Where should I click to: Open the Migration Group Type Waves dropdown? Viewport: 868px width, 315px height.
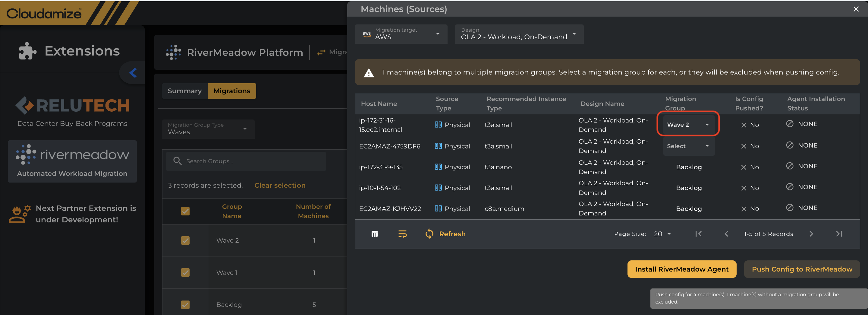(208, 129)
